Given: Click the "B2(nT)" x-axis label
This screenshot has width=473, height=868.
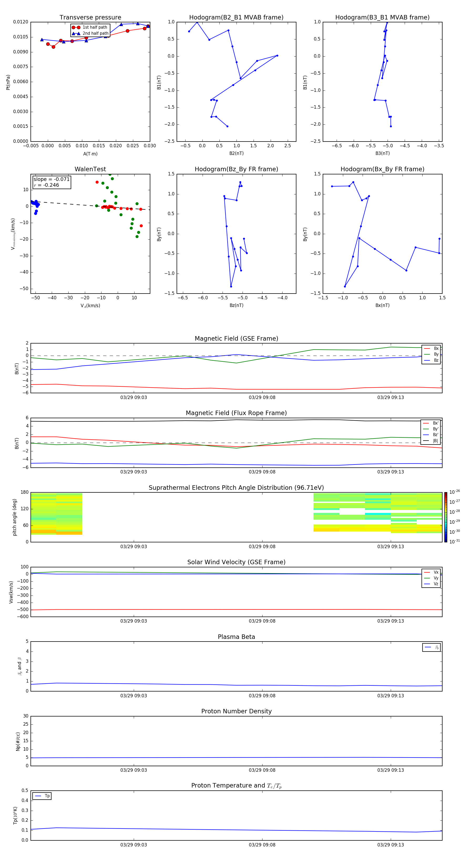Looking at the screenshot, I should (236, 153).
